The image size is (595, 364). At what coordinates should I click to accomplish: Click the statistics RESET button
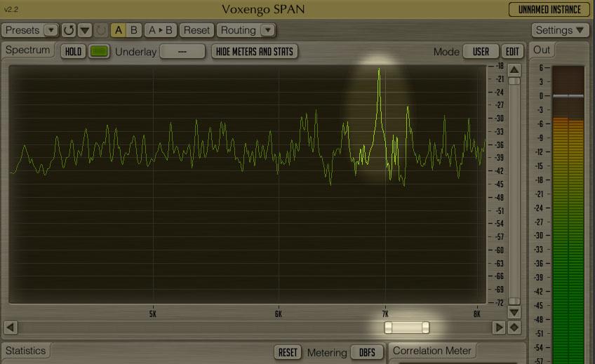(288, 353)
